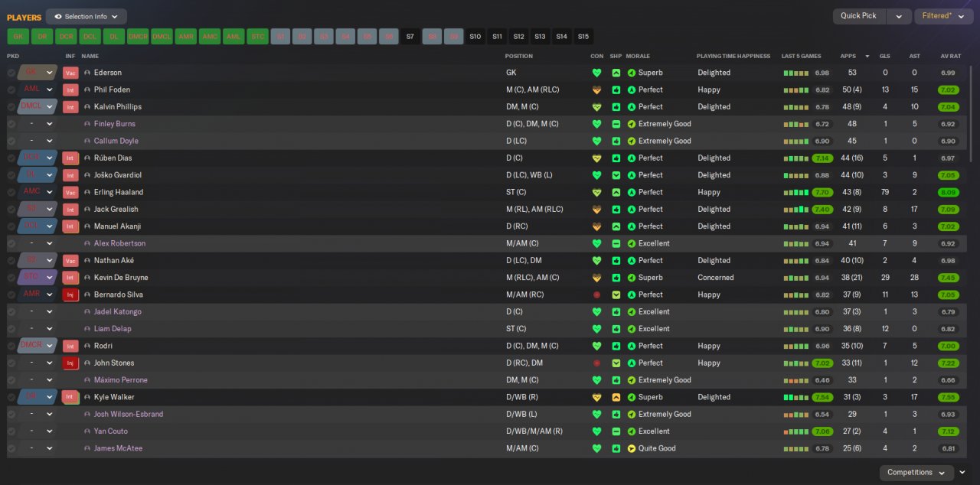Viewport: 980px width, 485px height.
Task: Open Erling Haaland's player name link
Action: 119,192
